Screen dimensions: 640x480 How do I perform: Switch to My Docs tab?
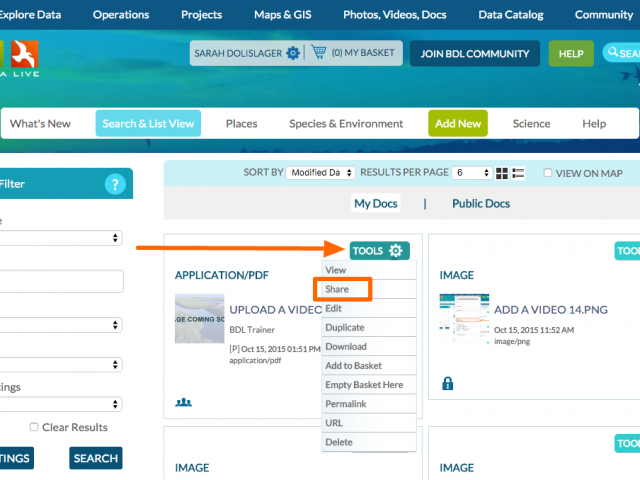(x=376, y=203)
